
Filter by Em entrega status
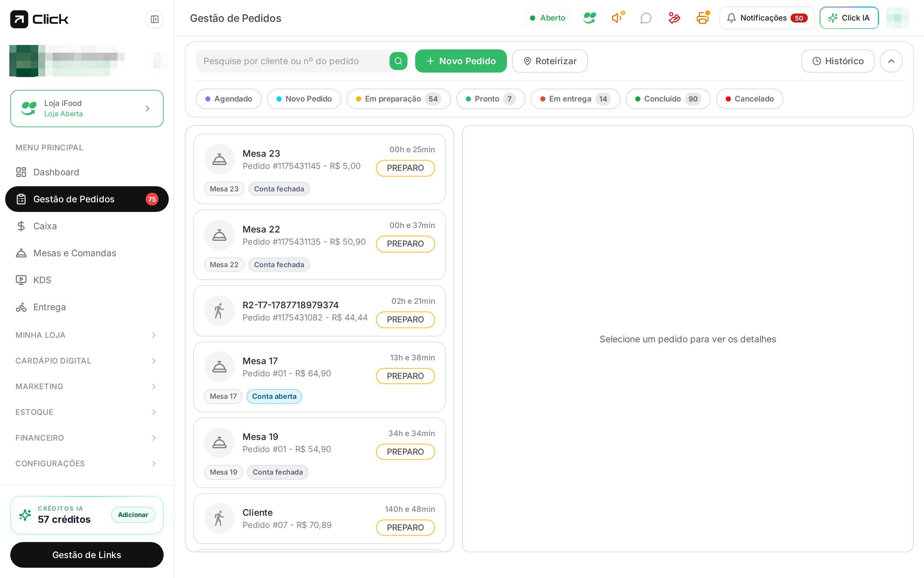point(575,99)
